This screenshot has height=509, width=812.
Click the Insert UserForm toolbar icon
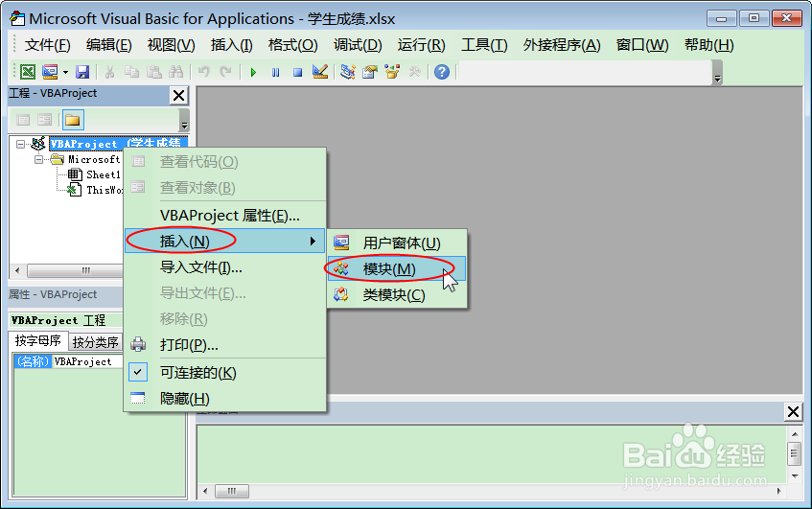coord(50,72)
